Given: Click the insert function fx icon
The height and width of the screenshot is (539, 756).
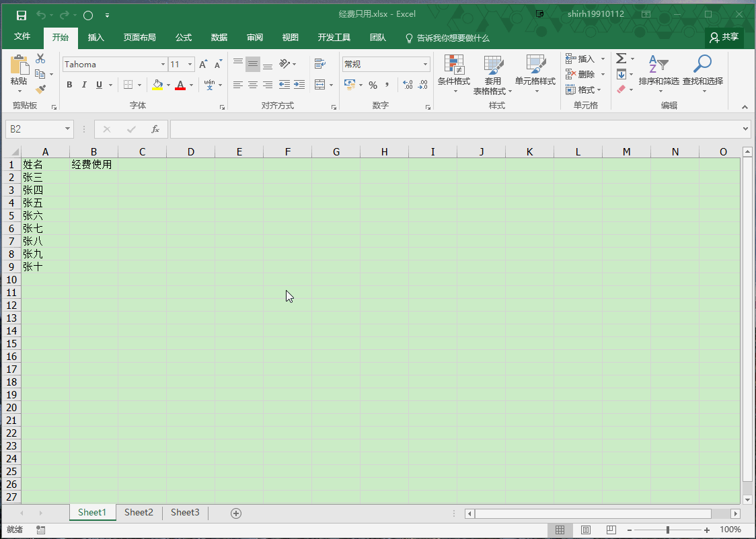Looking at the screenshot, I should [x=155, y=129].
